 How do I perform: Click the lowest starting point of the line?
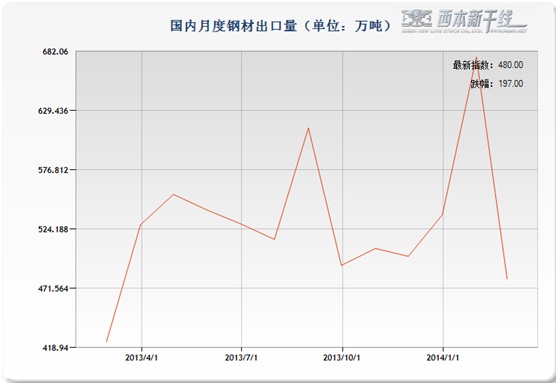[106, 342]
